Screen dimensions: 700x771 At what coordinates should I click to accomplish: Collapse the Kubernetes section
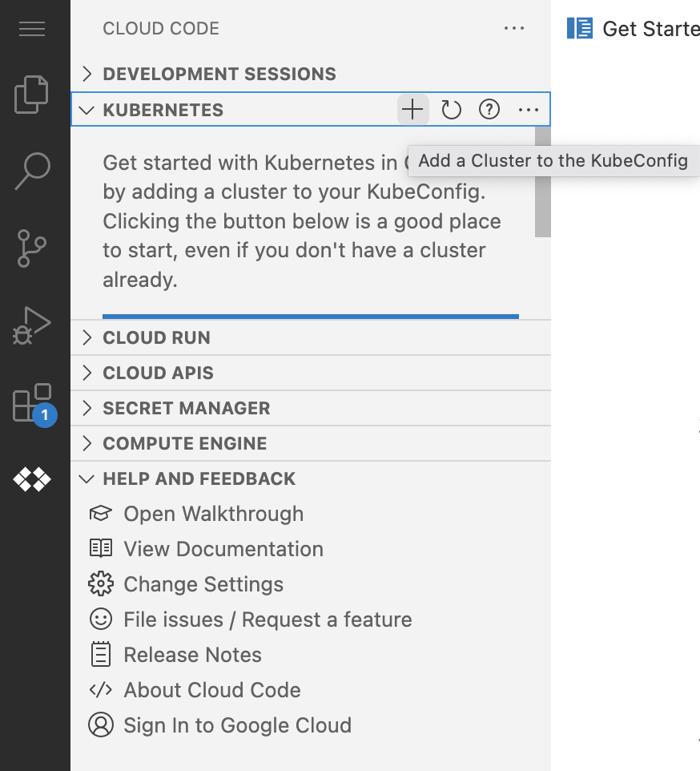pyautogui.click(x=163, y=110)
